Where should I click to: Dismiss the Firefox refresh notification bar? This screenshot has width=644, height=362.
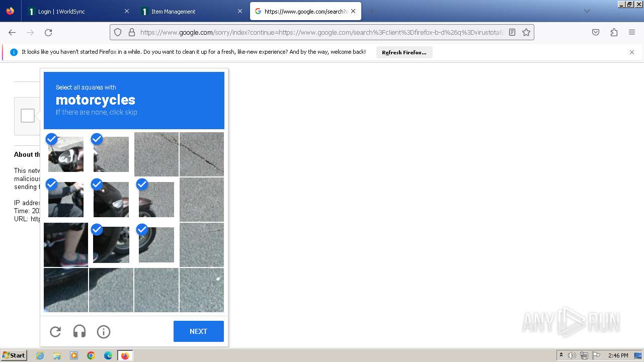632,52
